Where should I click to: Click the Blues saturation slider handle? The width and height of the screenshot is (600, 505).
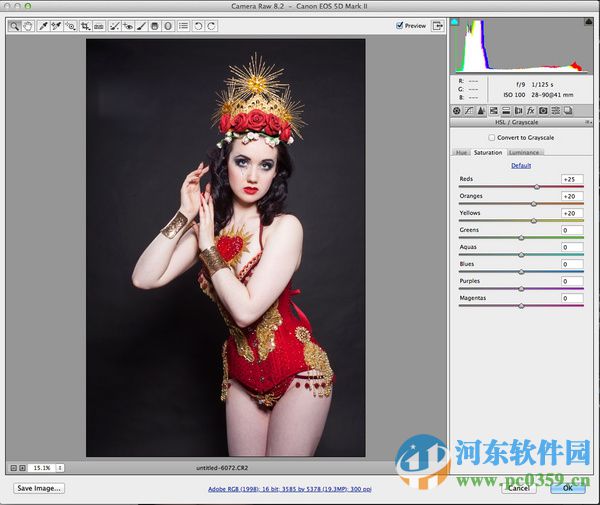pos(521,272)
